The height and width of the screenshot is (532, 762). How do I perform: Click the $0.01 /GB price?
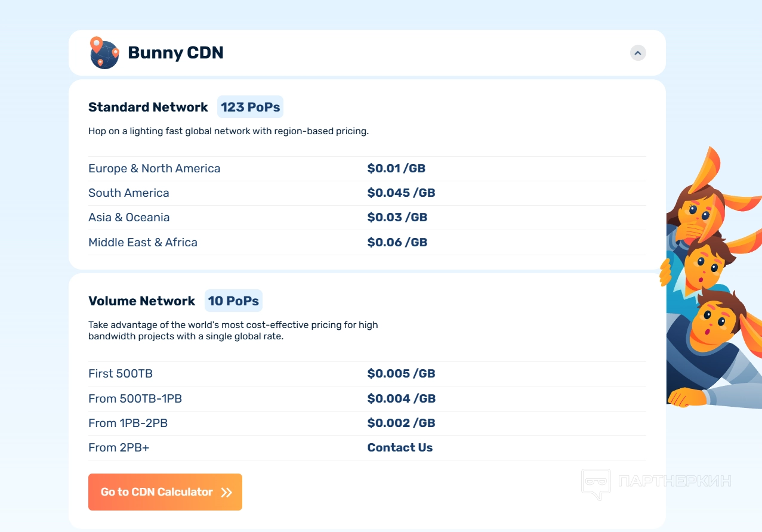pos(396,169)
